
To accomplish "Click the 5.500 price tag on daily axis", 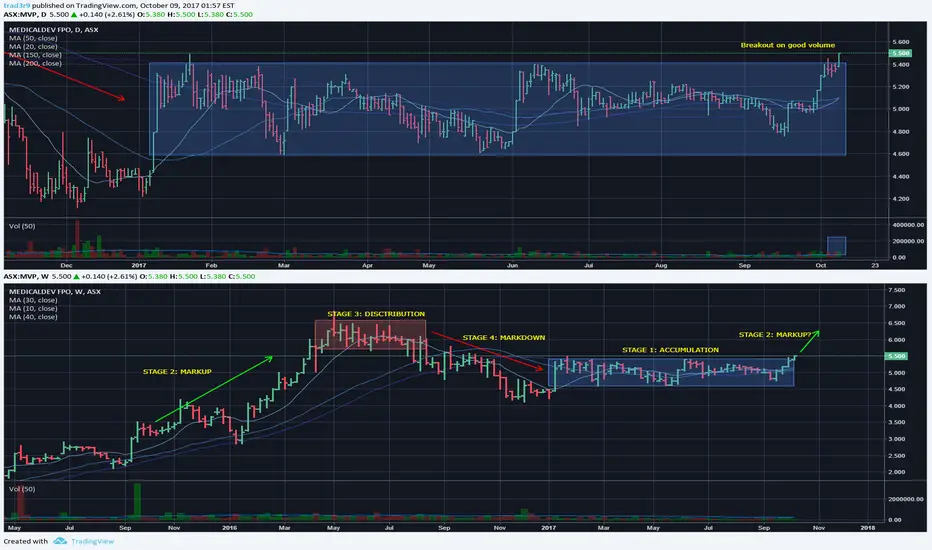I will (x=900, y=53).
